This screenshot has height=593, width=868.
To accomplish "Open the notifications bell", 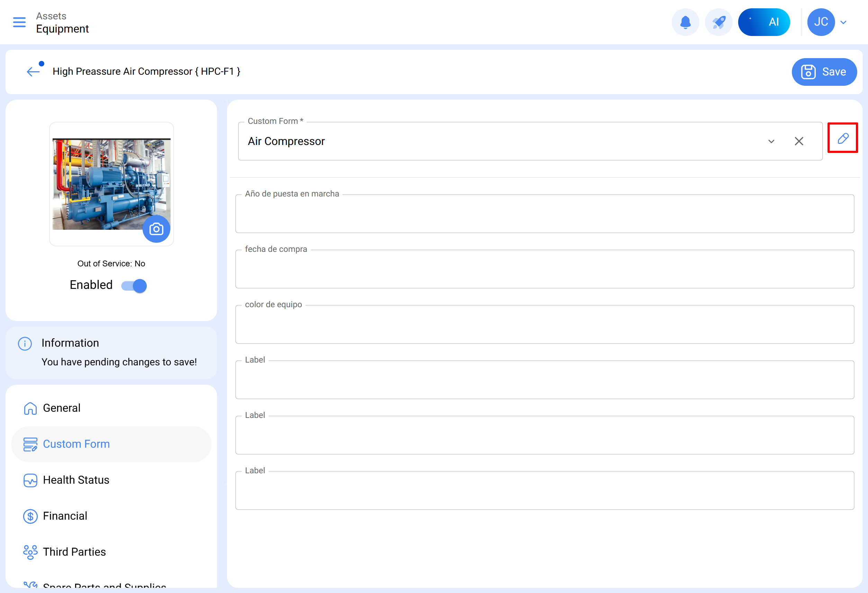I will click(685, 22).
